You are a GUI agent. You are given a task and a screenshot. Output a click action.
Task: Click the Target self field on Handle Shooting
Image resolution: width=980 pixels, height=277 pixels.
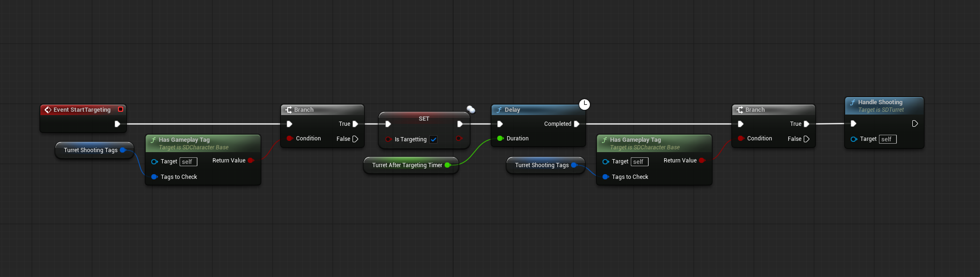click(887, 139)
